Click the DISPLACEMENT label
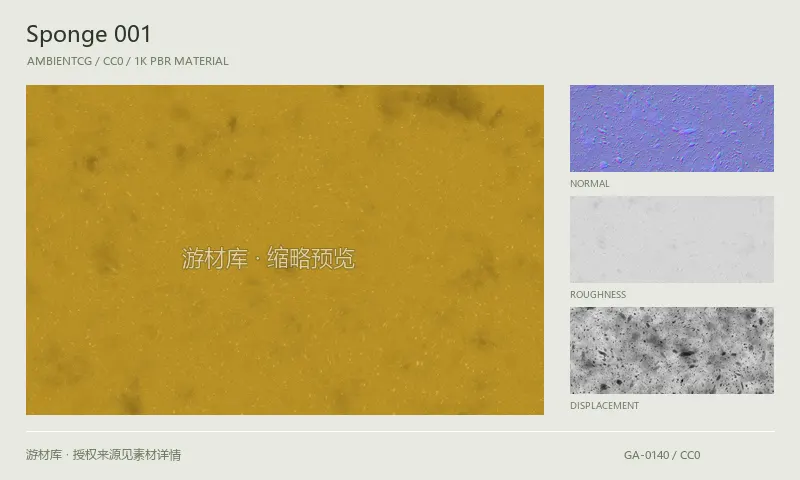Image resolution: width=800 pixels, height=480 pixels. coord(605,406)
